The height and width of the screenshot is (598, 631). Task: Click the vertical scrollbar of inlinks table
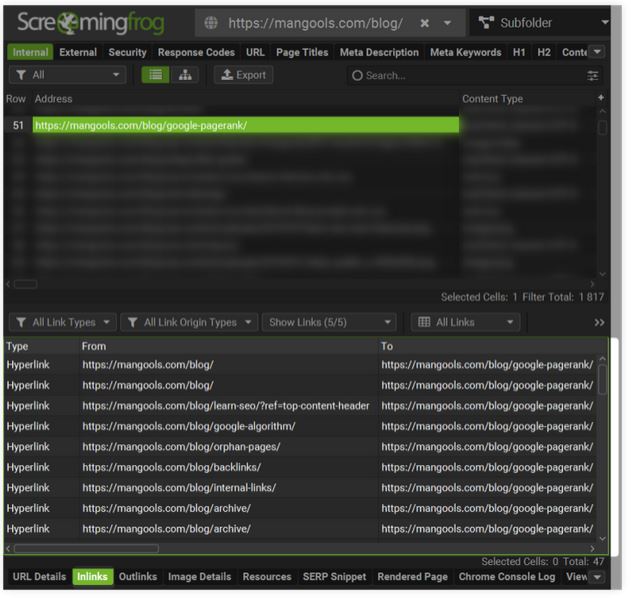pos(602,379)
